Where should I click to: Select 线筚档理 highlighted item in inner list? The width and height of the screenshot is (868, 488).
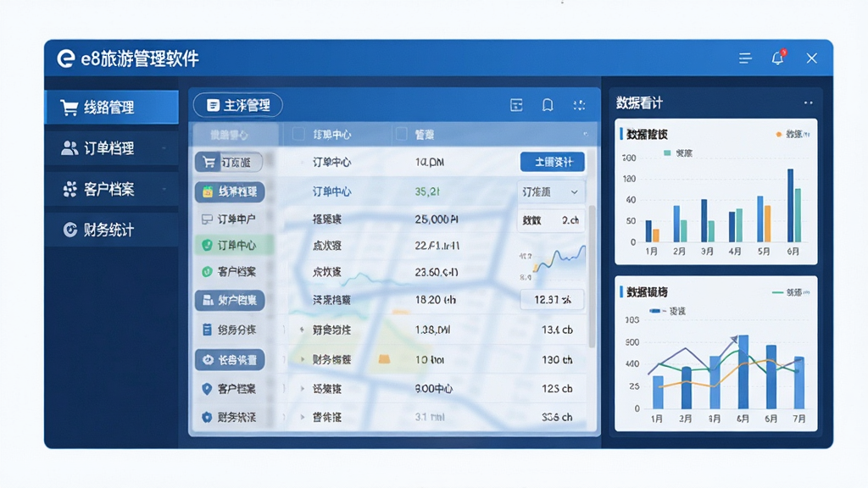(230, 192)
